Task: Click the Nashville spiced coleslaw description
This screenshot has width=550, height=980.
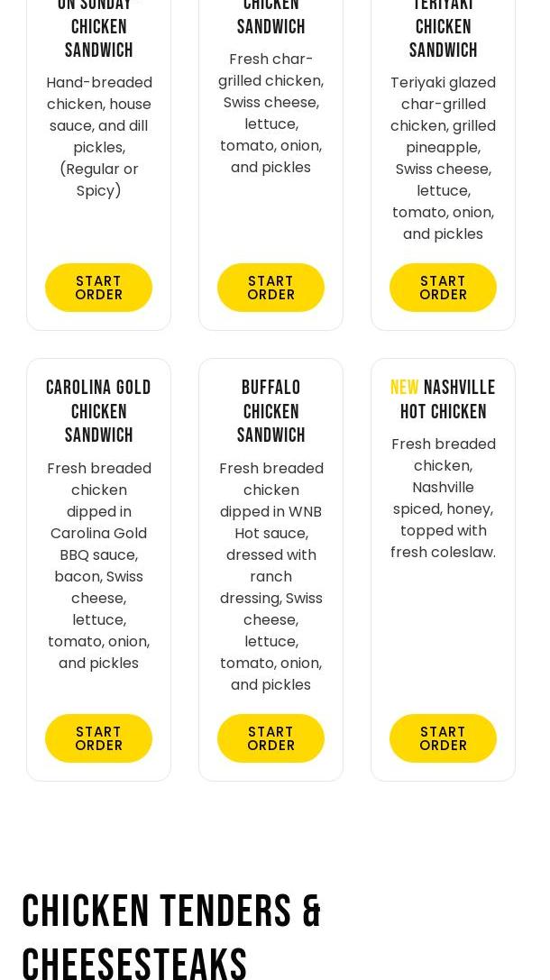Action: [x=443, y=498]
